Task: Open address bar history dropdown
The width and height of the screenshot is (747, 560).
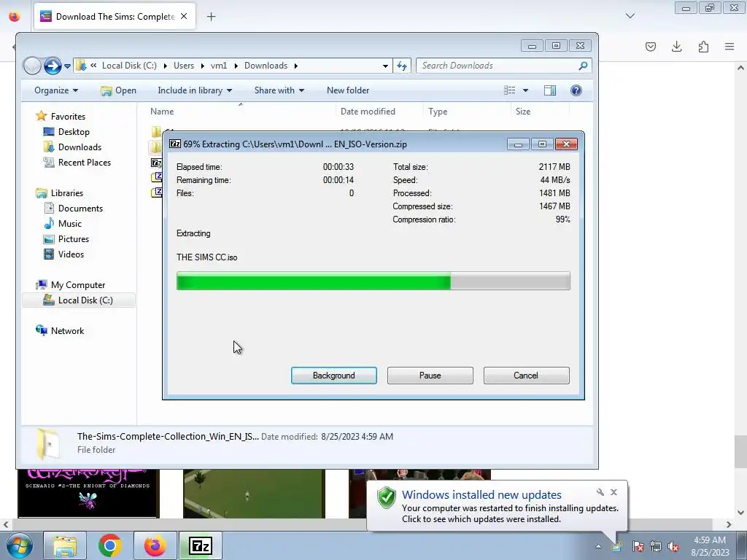Action: [x=385, y=66]
